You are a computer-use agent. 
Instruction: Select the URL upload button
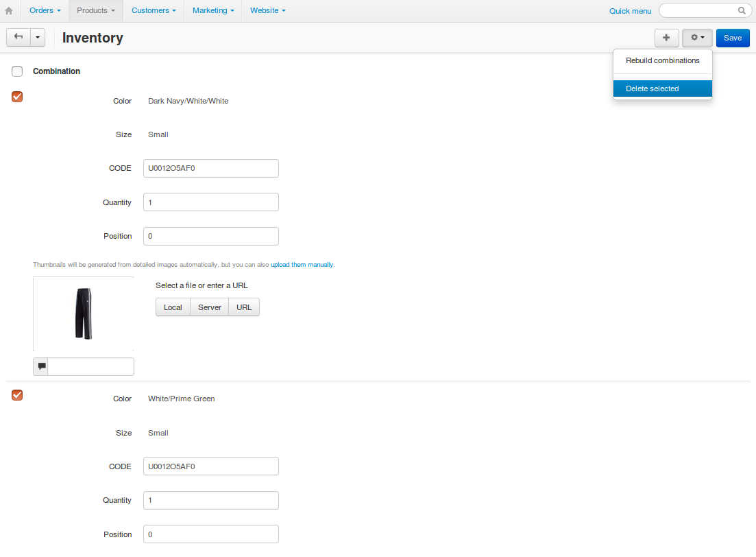244,307
